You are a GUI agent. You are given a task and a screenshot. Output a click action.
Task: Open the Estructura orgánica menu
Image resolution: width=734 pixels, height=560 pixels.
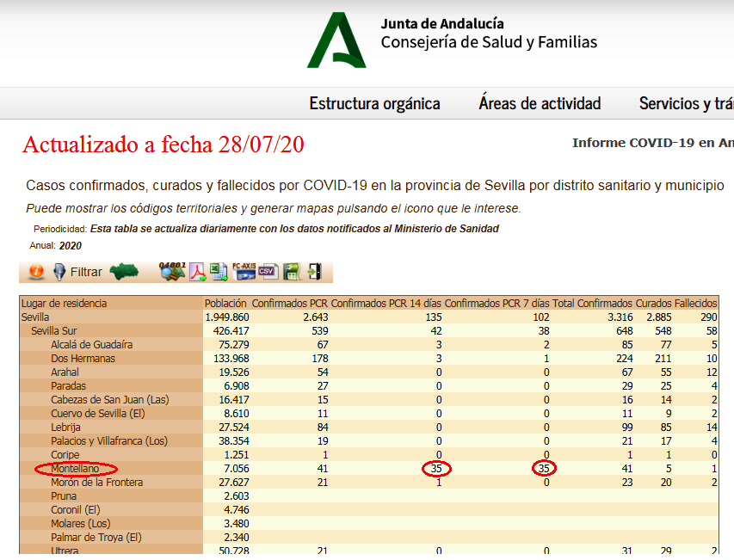[x=374, y=104]
